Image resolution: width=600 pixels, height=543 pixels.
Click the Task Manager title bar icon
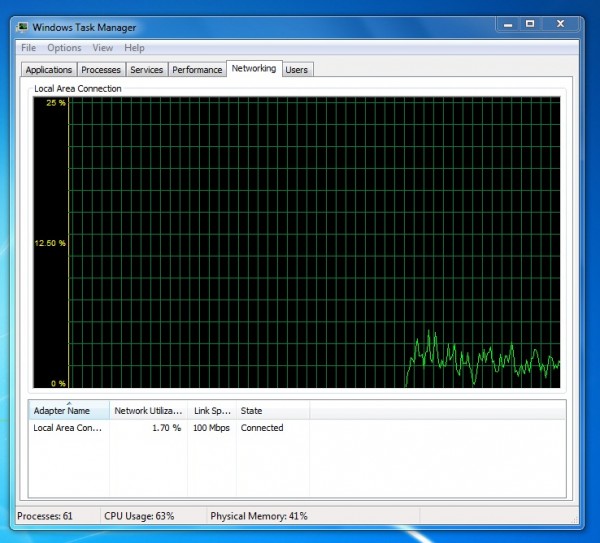click(x=23, y=27)
